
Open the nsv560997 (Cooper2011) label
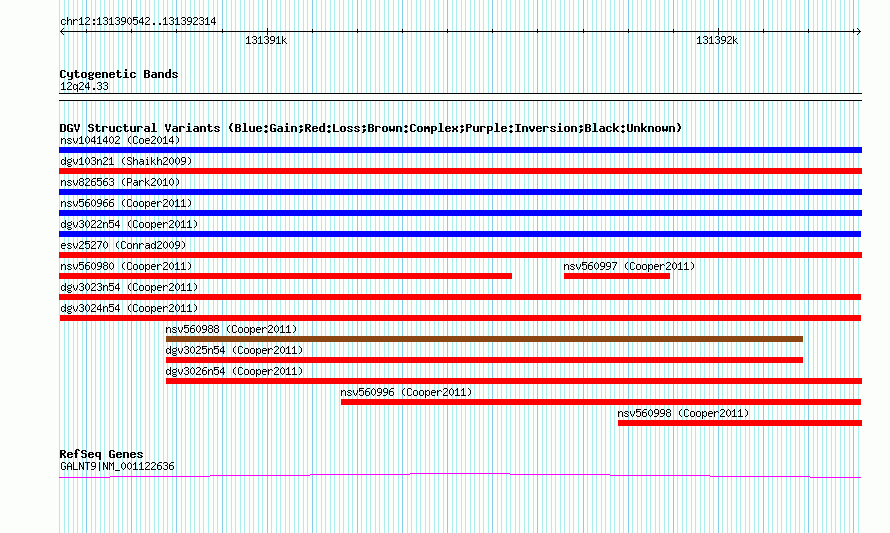pos(629,266)
